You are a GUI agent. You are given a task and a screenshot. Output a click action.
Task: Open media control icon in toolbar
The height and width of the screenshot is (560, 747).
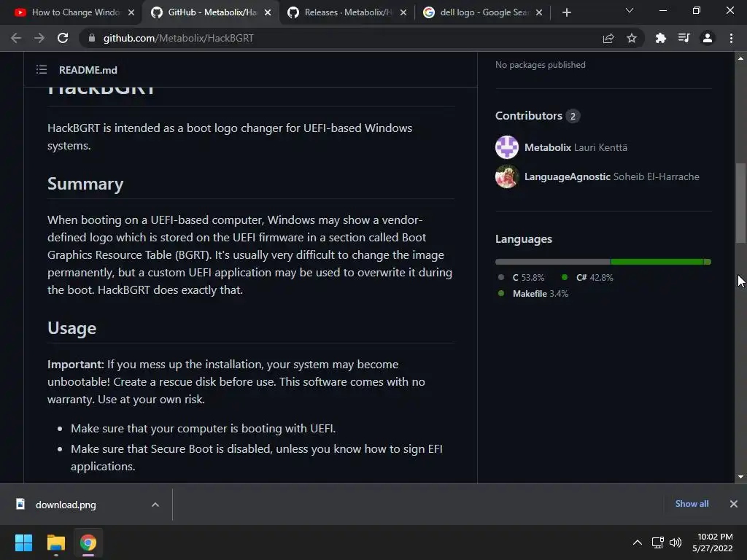(x=684, y=38)
